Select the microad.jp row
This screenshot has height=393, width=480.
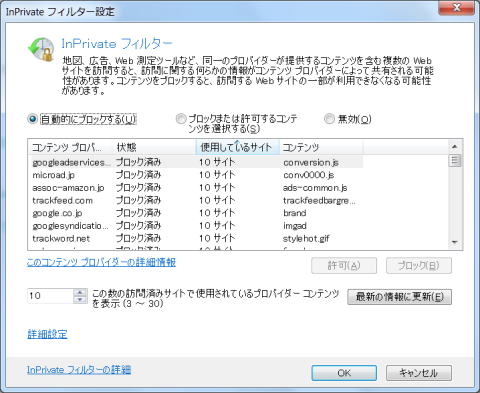pyautogui.click(x=196, y=175)
